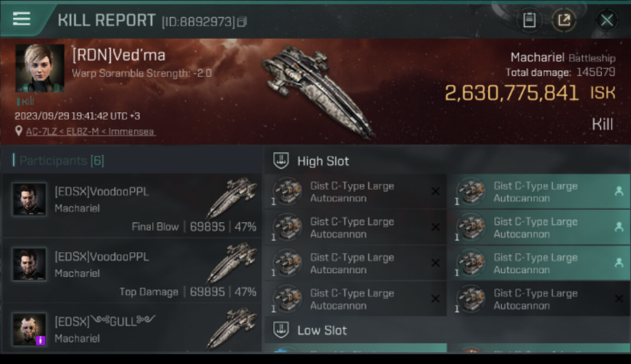Click the Low Slot header icon

click(x=281, y=330)
